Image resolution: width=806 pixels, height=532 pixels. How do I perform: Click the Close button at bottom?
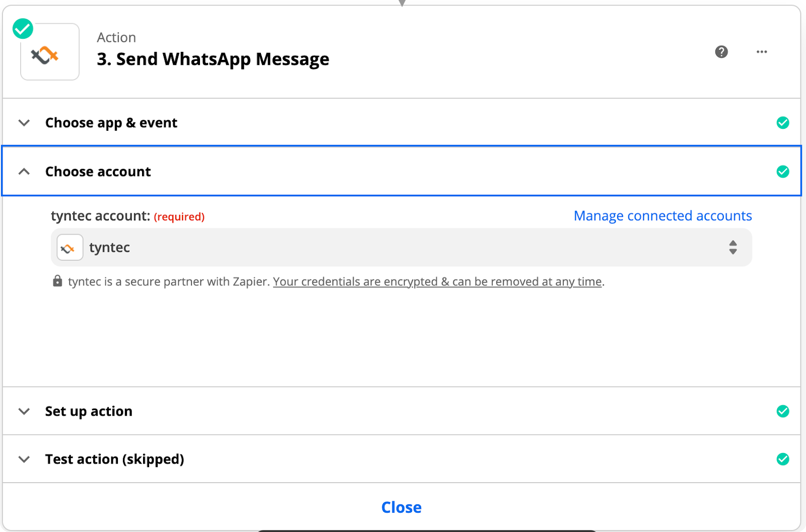[401, 507]
